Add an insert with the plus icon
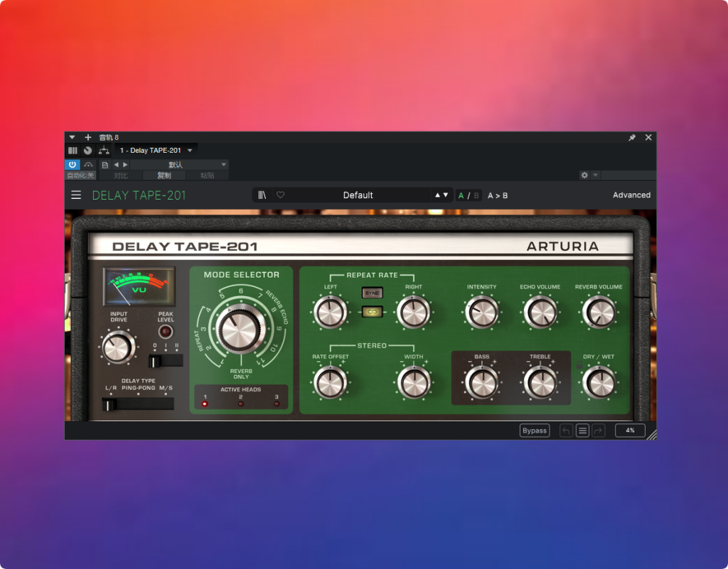The image size is (728, 569). [x=87, y=137]
